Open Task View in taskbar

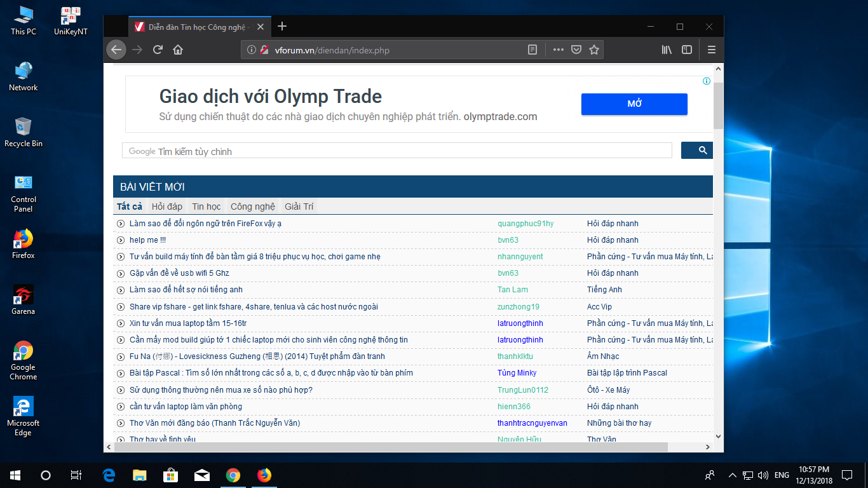[x=76, y=475]
